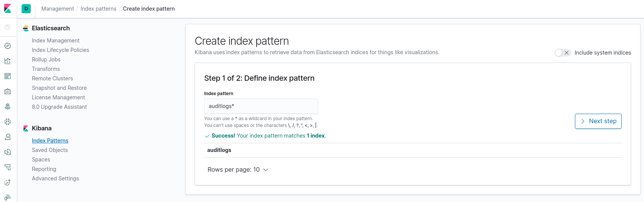Open recently viewed clock icon

(x=8, y=27)
